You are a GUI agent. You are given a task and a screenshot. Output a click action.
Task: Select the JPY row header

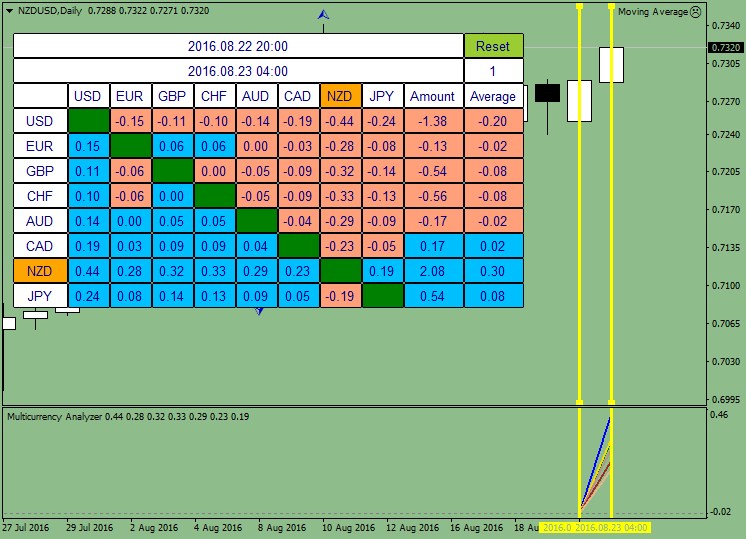(x=40, y=296)
